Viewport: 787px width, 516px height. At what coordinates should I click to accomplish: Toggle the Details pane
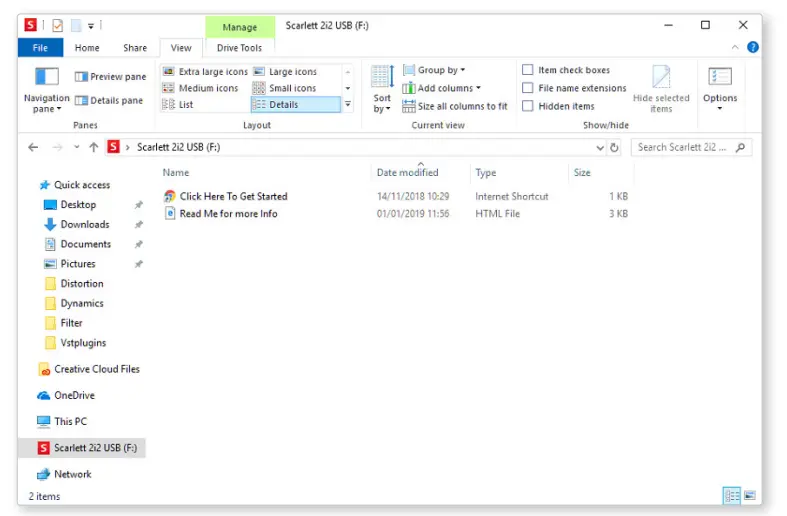coord(109,100)
